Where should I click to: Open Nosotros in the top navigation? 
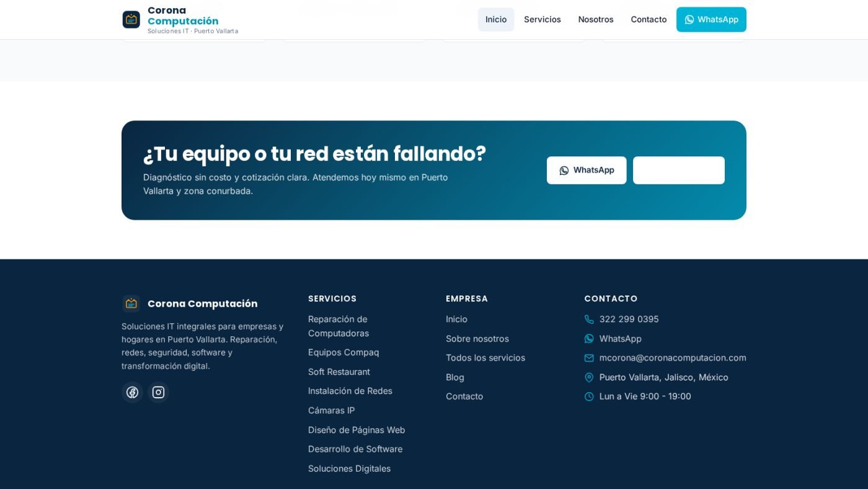click(x=596, y=19)
